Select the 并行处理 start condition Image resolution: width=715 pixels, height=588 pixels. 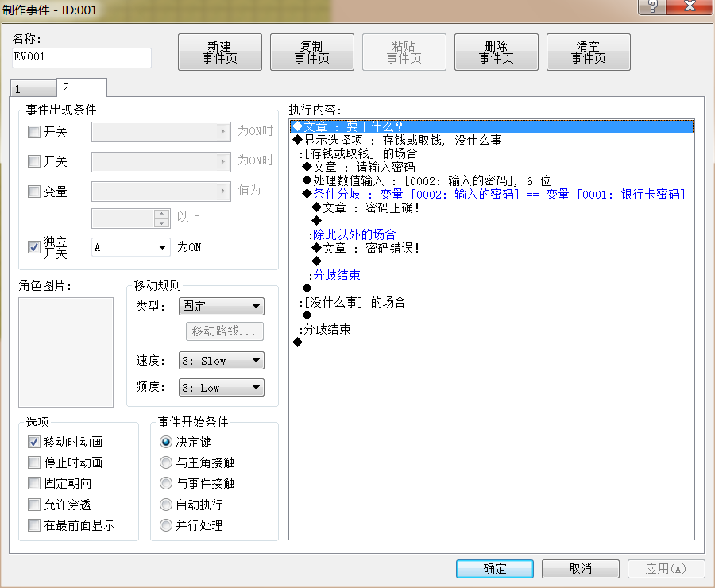click(166, 525)
